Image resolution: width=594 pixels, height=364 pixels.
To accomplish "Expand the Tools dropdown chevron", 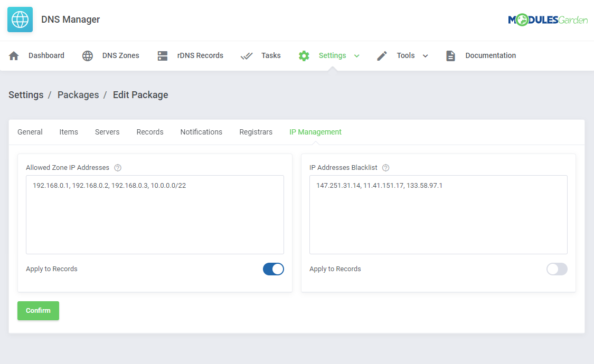I will click(426, 56).
